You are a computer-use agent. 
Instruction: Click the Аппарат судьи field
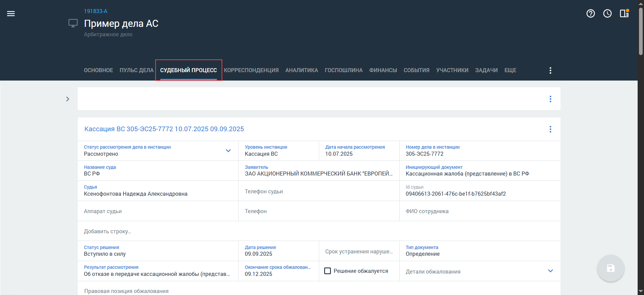tap(158, 211)
